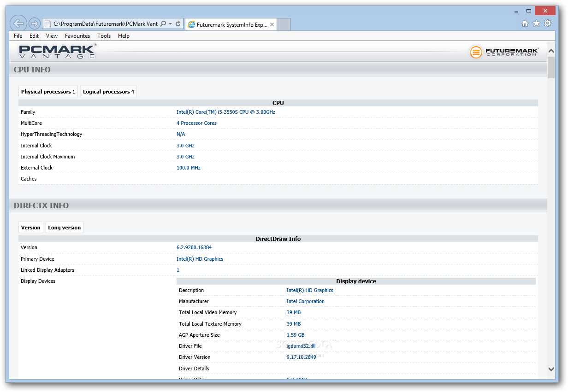The image size is (568, 392).
Task: Go back with the browser Back arrow
Action: click(x=18, y=23)
